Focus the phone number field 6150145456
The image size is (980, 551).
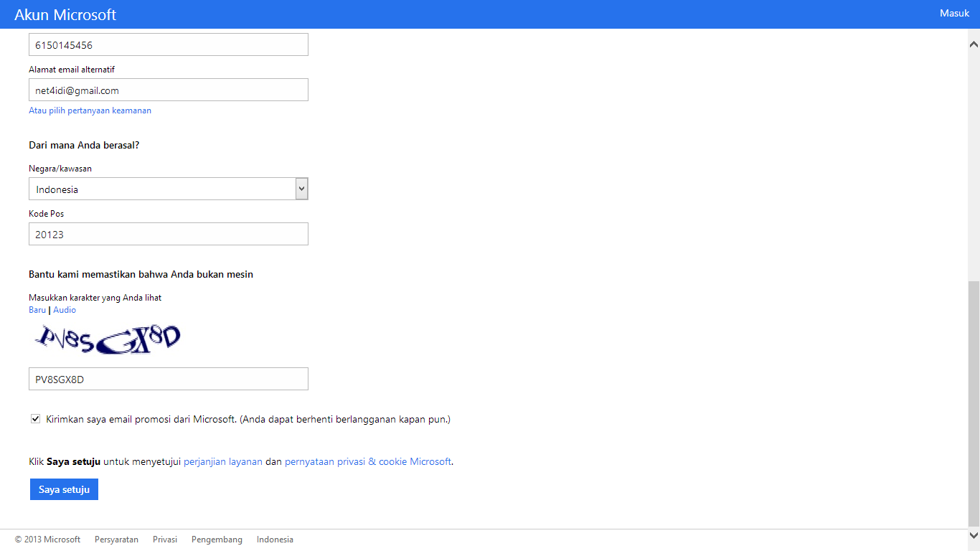[x=169, y=45]
